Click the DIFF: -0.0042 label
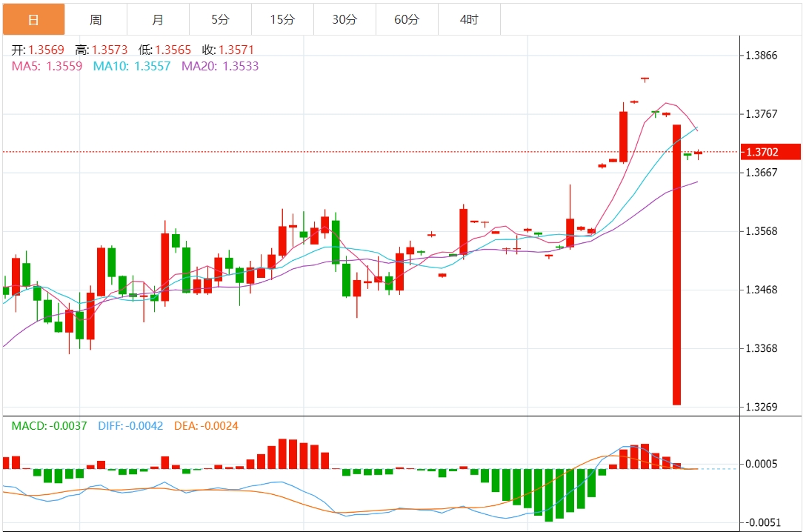 (x=130, y=426)
